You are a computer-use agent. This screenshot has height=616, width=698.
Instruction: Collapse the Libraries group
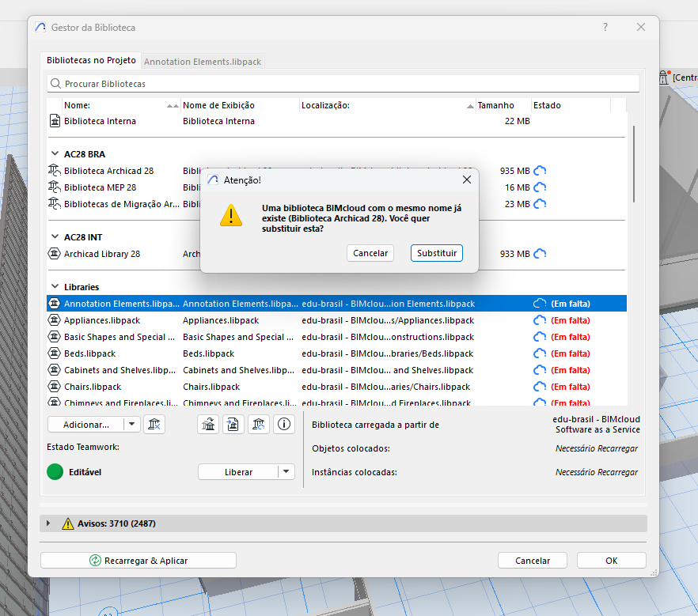(x=55, y=287)
